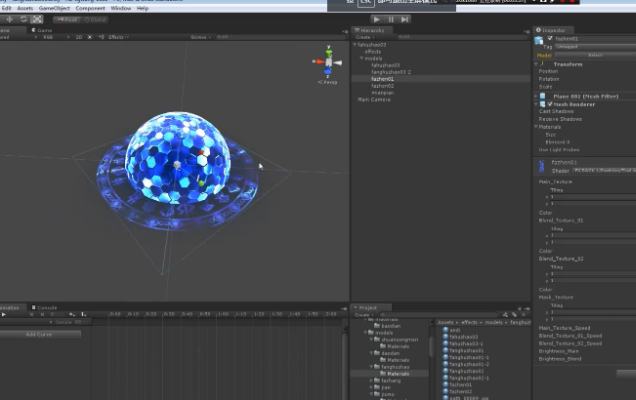Screen dimensions: 636x400
Task: Select Main Camera in Hierarchy
Action: click(374, 99)
